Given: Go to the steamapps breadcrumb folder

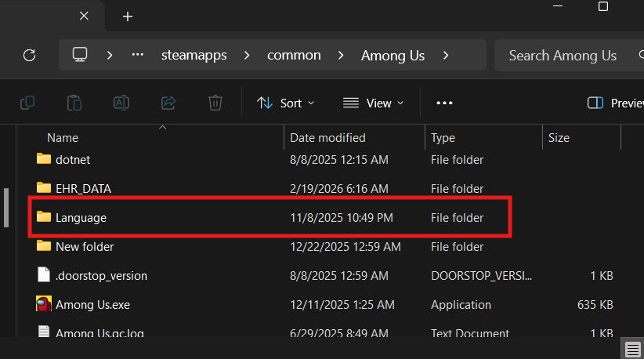Looking at the screenshot, I should tap(194, 55).
